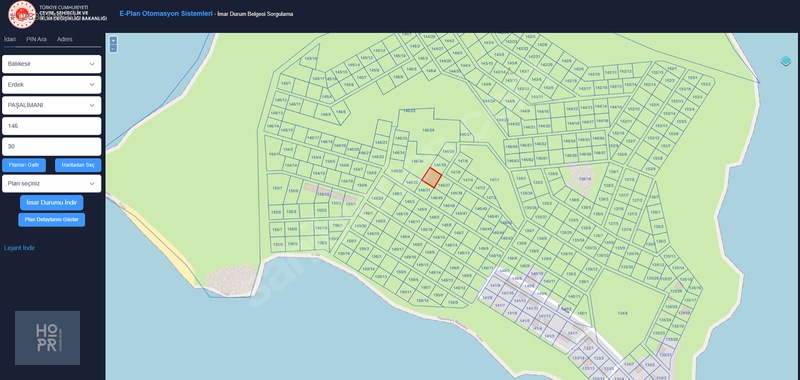
Task: Click parcel 145/1 on the map
Action: point(286,83)
